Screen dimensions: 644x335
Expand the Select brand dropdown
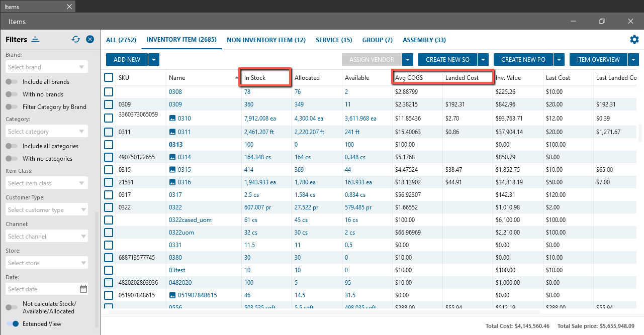click(81, 67)
